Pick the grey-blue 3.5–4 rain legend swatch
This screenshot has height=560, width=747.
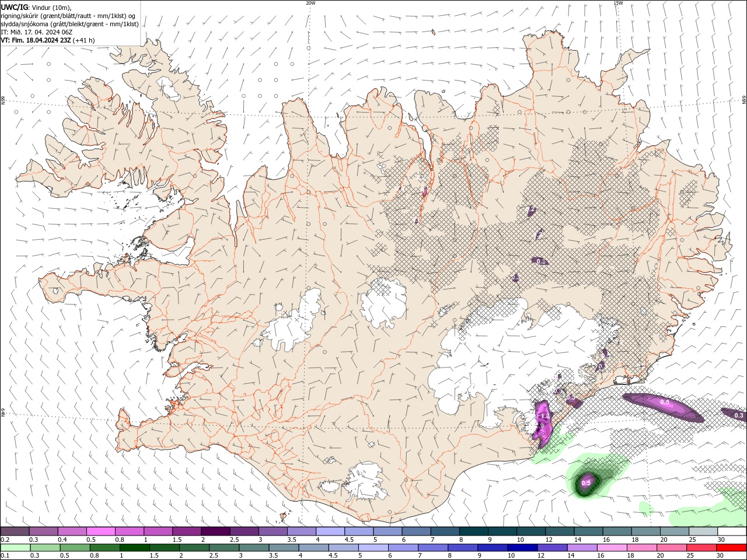[x=283, y=548]
